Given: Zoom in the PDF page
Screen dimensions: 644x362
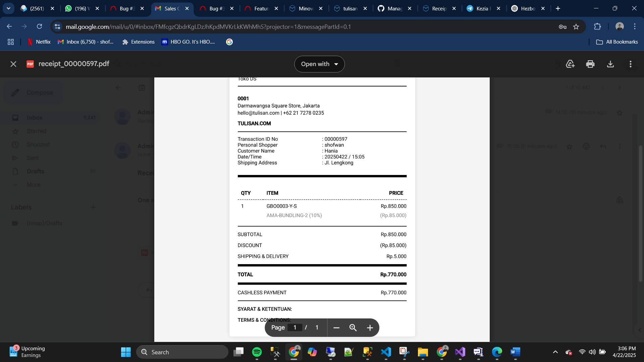Looking at the screenshot, I should click(x=370, y=327).
